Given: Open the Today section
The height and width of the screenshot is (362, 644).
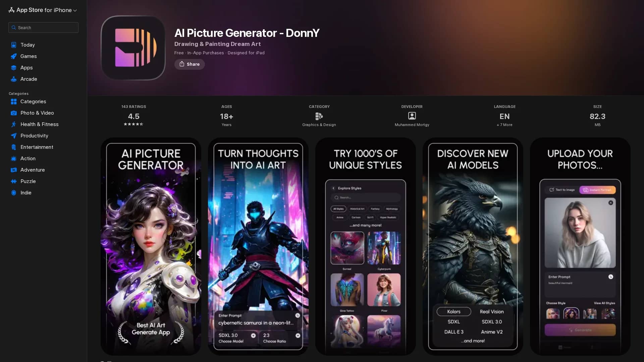Looking at the screenshot, I should (28, 45).
